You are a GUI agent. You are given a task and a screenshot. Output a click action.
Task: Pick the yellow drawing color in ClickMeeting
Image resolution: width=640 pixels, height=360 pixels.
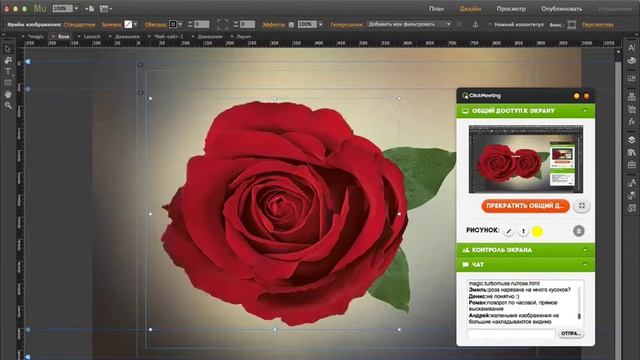(537, 231)
